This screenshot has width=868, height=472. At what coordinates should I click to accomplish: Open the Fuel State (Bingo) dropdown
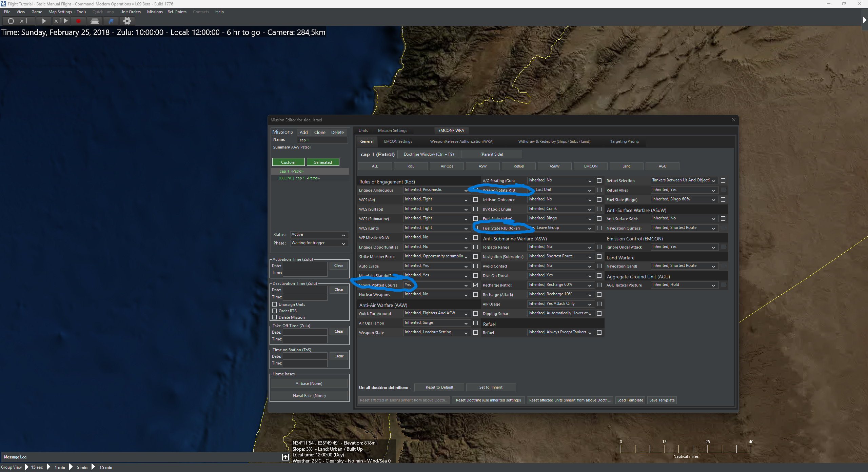pos(684,200)
